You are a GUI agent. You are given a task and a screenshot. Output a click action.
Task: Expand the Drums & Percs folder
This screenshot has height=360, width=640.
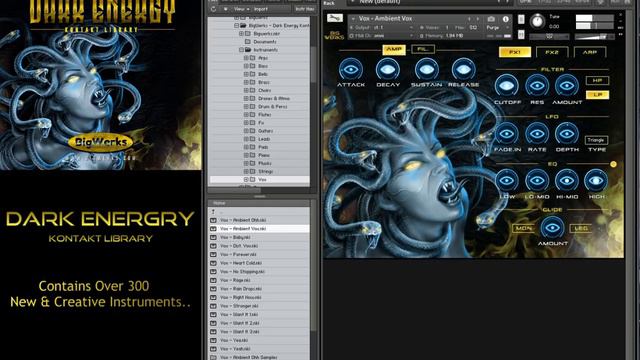(x=246, y=107)
